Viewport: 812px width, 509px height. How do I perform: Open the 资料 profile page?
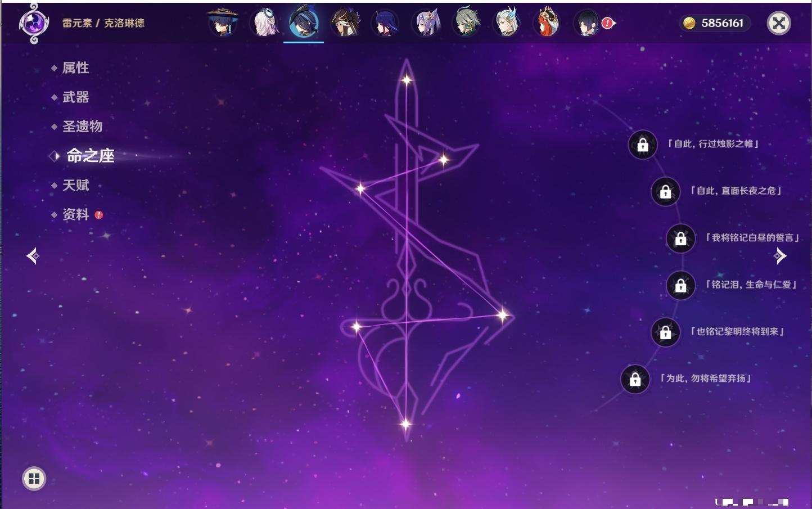pyautogui.click(x=75, y=214)
